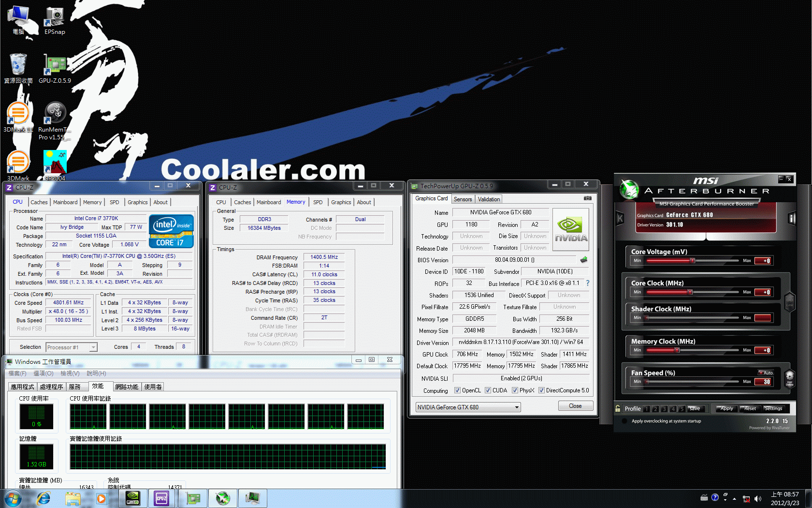Open the Validation tab in GPU-Z
The width and height of the screenshot is (812, 508).
[489, 199]
